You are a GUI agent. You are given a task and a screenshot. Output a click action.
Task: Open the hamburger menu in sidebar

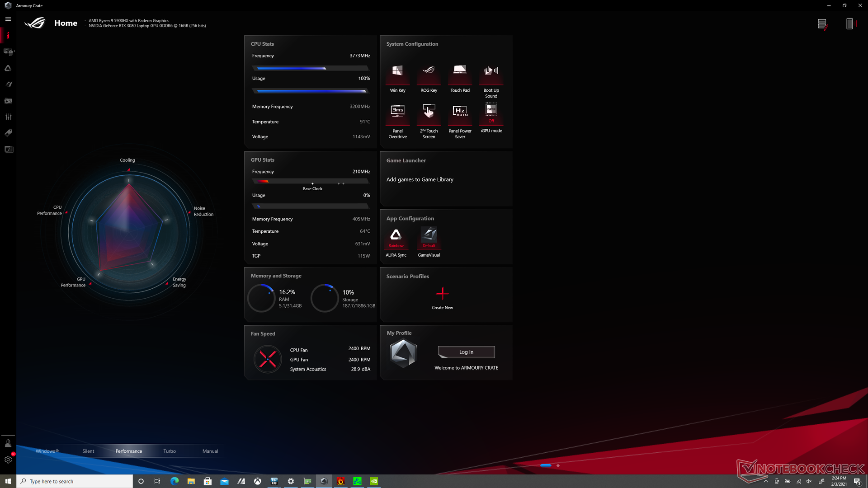coord(8,19)
